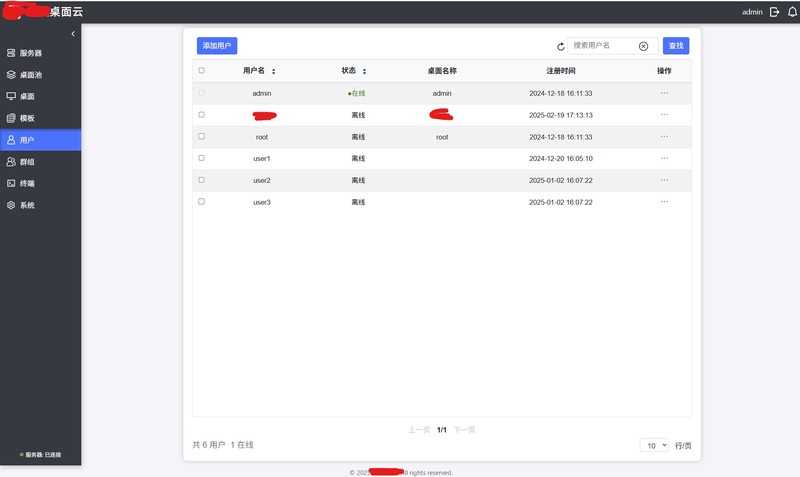Click the 注册时间 column header
Viewport: 800px width, 477px height.
pos(561,71)
